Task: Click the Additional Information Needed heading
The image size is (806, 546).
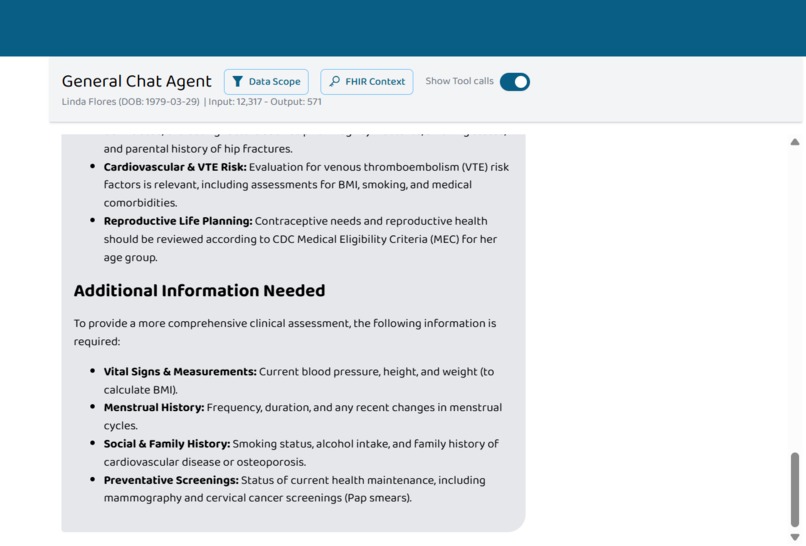Action: coord(199,290)
